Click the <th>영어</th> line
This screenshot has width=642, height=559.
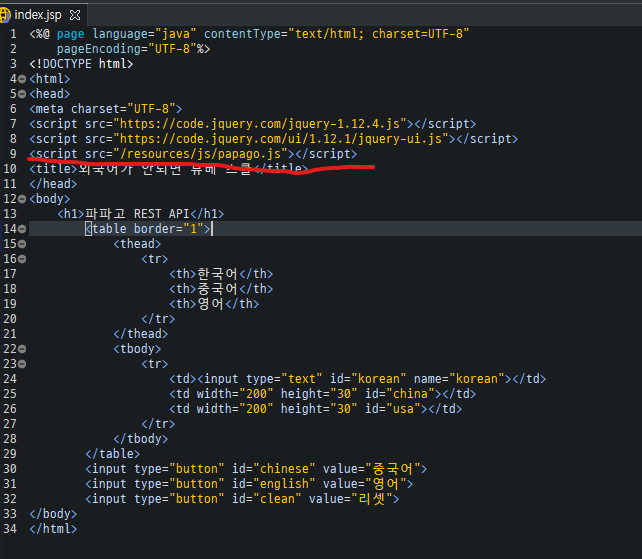[214, 304]
